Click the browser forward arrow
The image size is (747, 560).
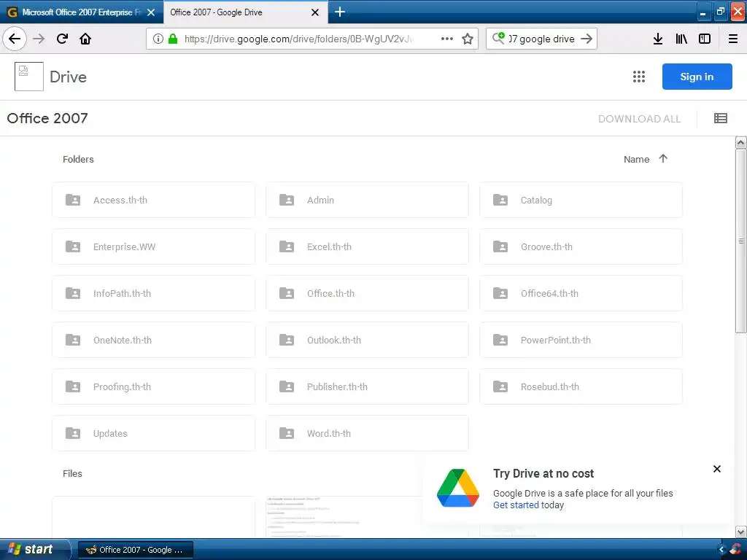coord(39,39)
